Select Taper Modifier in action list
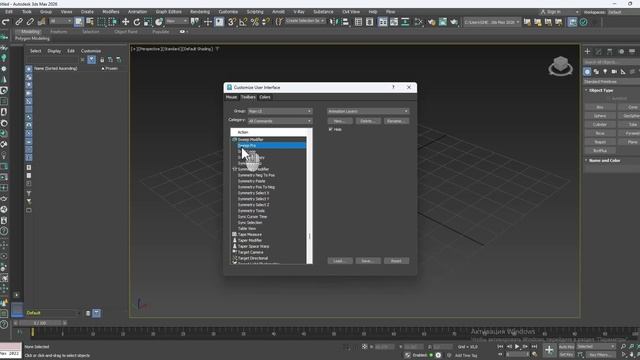 (x=250, y=240)
